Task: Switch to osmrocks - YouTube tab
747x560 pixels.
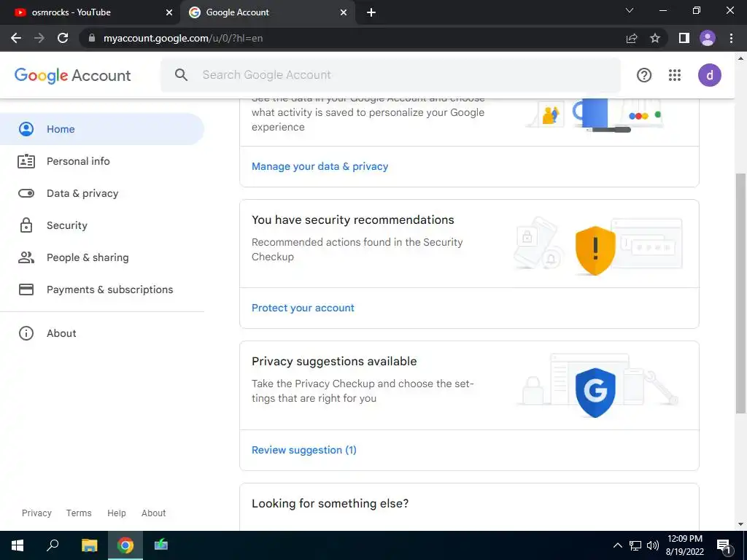Action: [90, 12]
